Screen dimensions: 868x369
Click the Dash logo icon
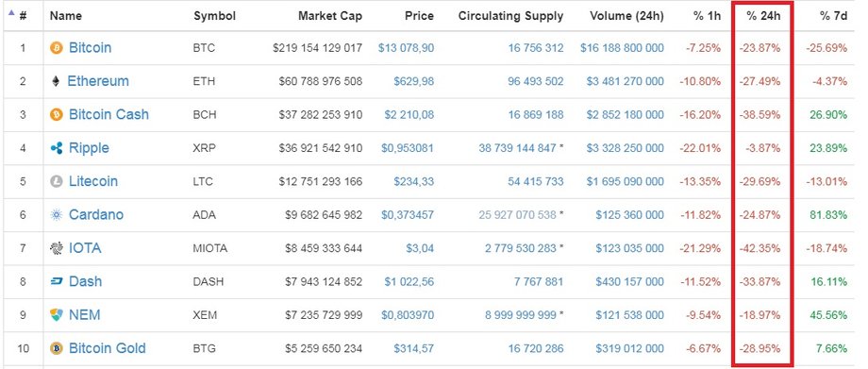click(x=57, y=281)
